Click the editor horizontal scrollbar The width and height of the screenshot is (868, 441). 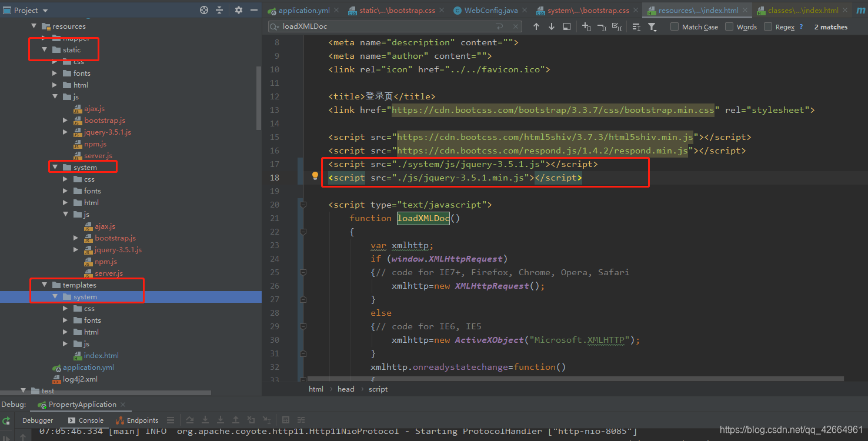[x=575, y=379]
